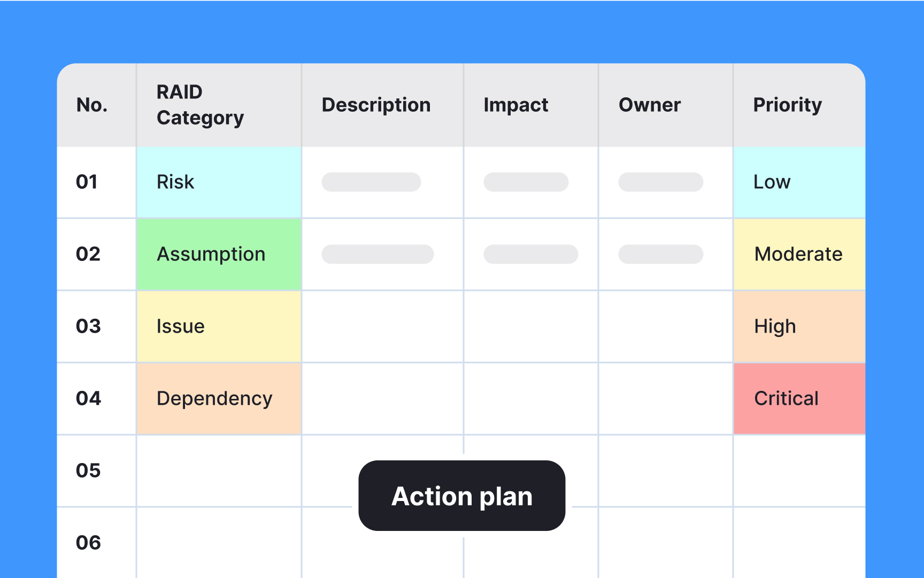
Task: Select the cyan Risk category cell
Action: (219, 182)
